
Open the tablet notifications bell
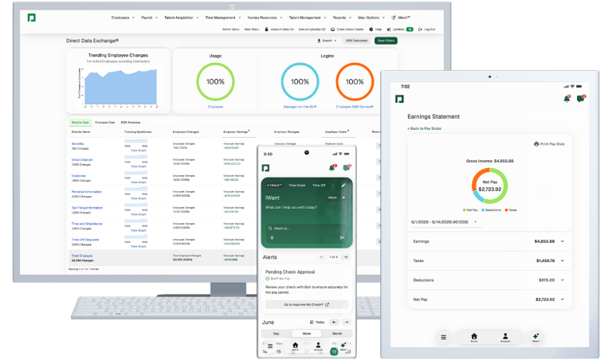(x=567, y=99)
